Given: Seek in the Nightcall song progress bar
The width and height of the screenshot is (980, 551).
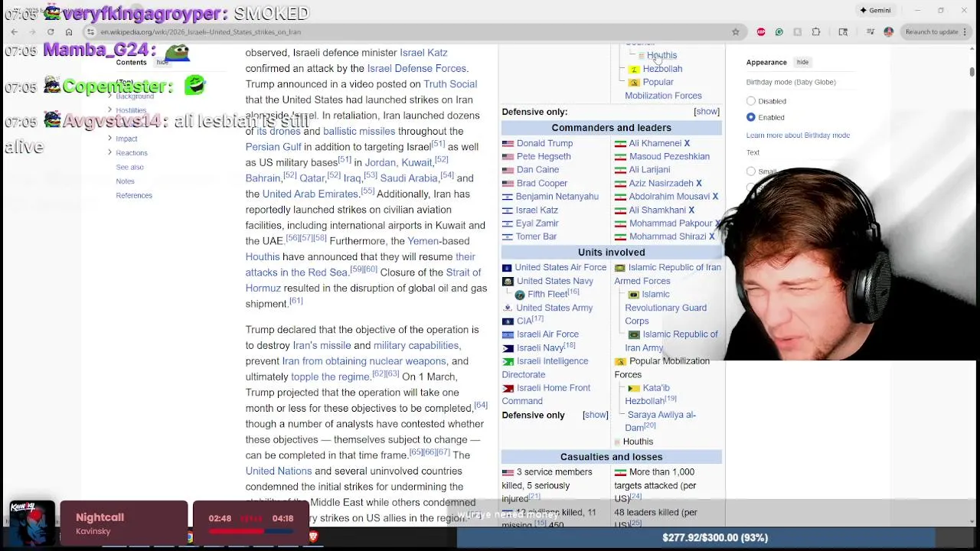Looking at the screenshot, I should [x=250, y=530].
